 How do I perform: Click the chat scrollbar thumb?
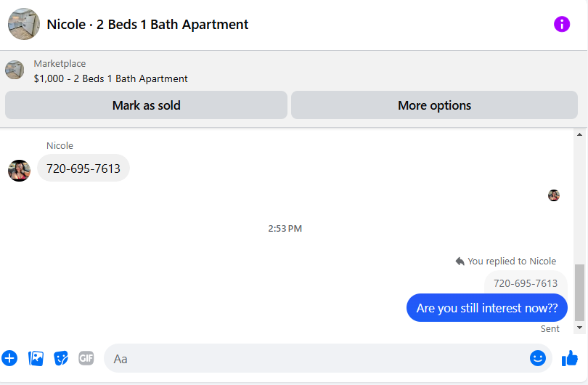(x=579, y=293)
